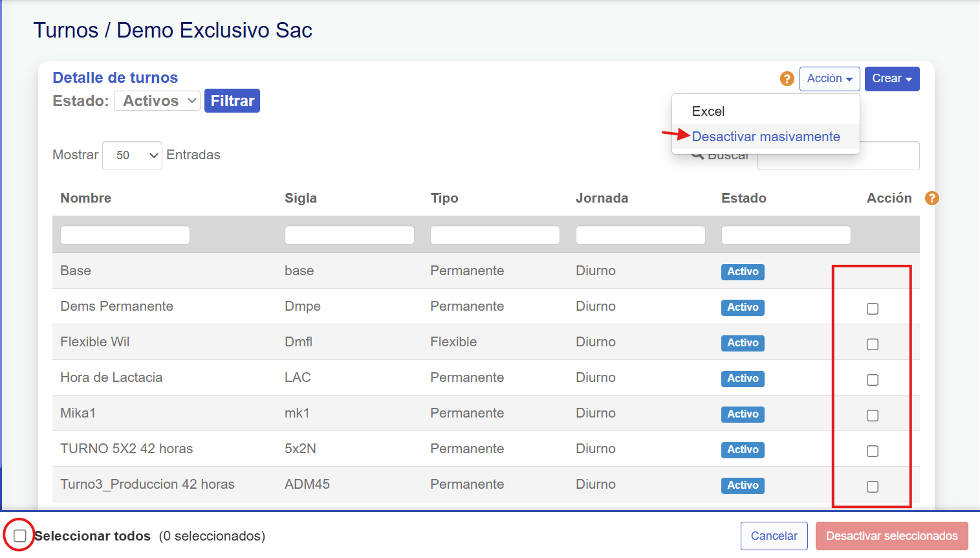Open the Crear dropdown button
The image size is (980, 558).
click(x=891, y=79)
